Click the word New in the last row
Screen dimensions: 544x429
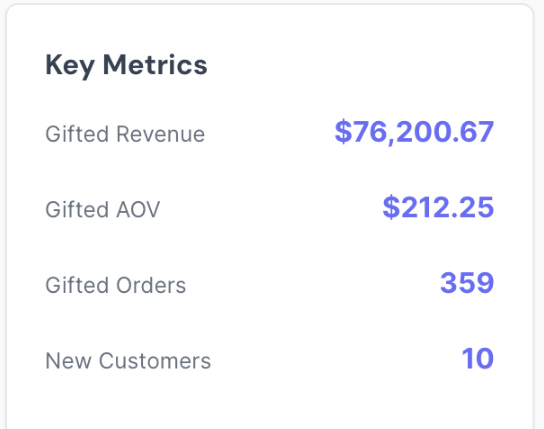[68, 361]
